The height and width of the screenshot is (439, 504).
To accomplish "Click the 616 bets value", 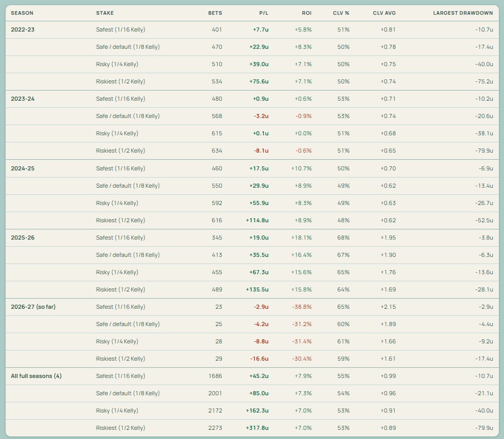I will (217, 220).
